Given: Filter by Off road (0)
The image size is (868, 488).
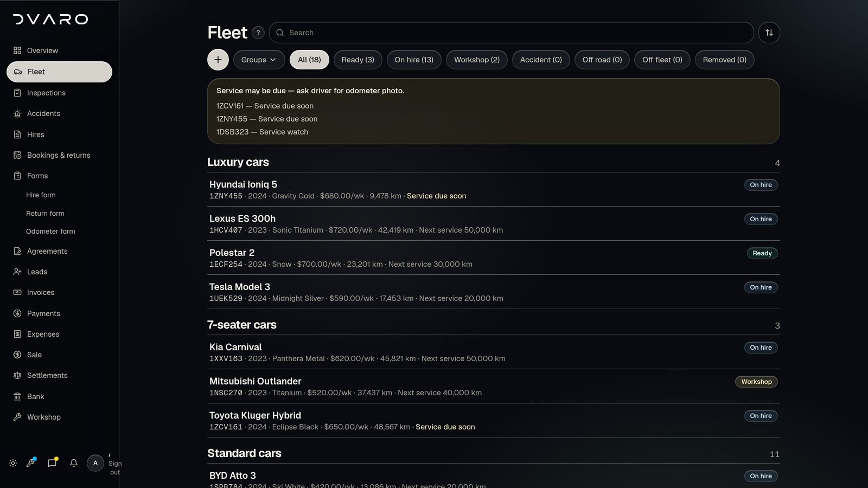Looking at the screenshot, I should (602, 60).
